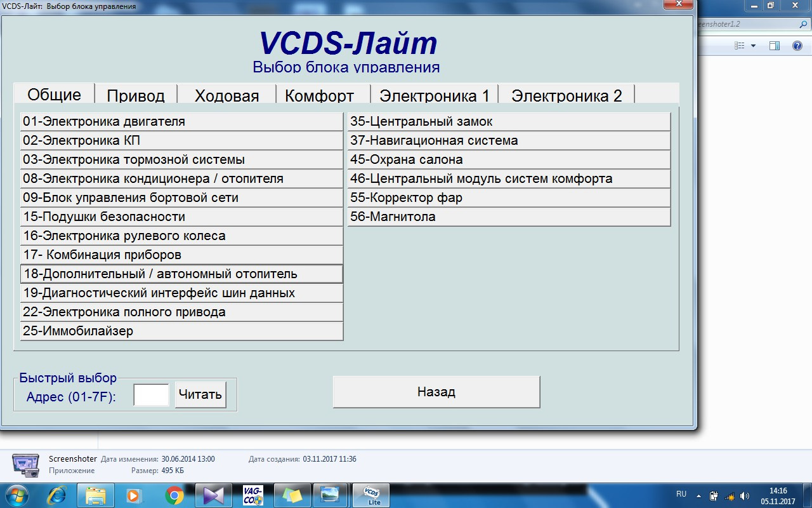
Task: Launch Internet Explorer from the taskbar
Action: [x=58, y=495]
